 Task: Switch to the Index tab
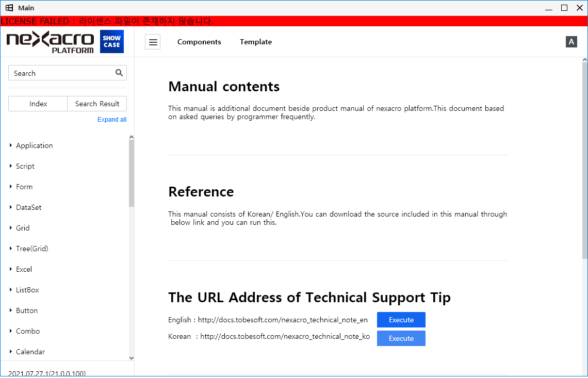(x=38, y=104)
